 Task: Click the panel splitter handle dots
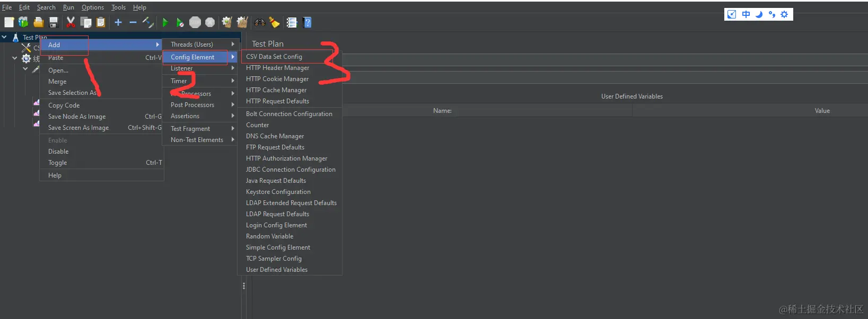244,286
